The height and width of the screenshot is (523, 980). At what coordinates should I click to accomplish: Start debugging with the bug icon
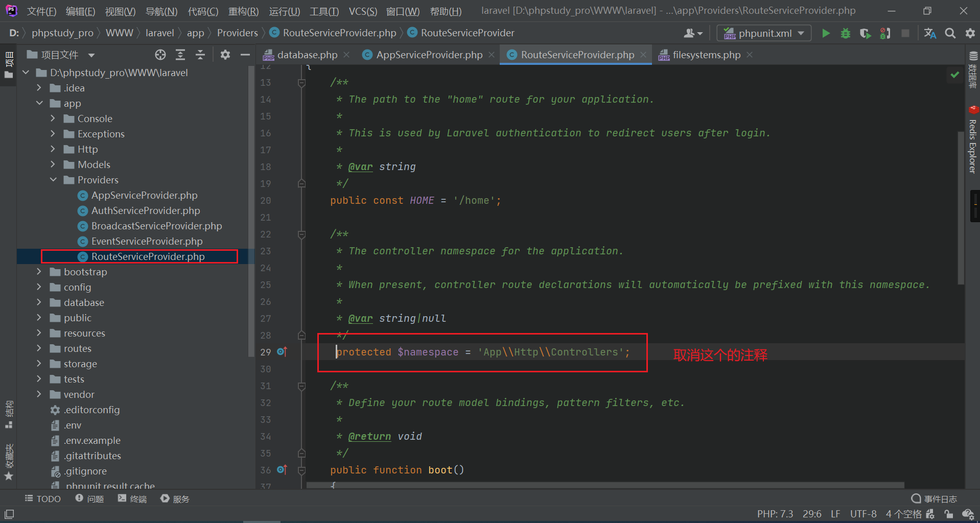click(846, 33)
